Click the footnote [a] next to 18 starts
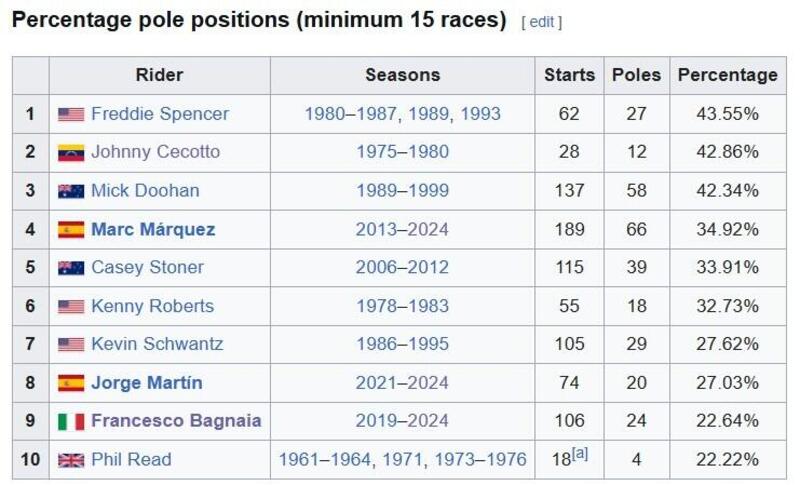The width and height of the screenshot is (800, 485). pos(580,454)
